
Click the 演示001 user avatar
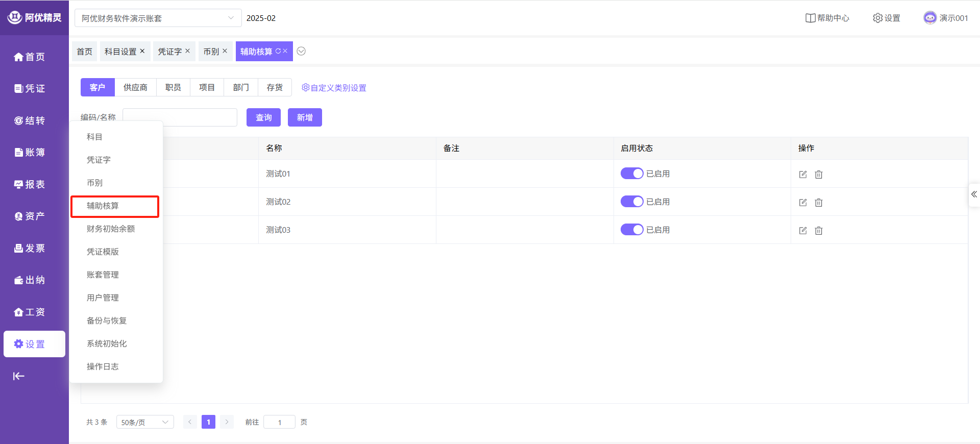930,18
